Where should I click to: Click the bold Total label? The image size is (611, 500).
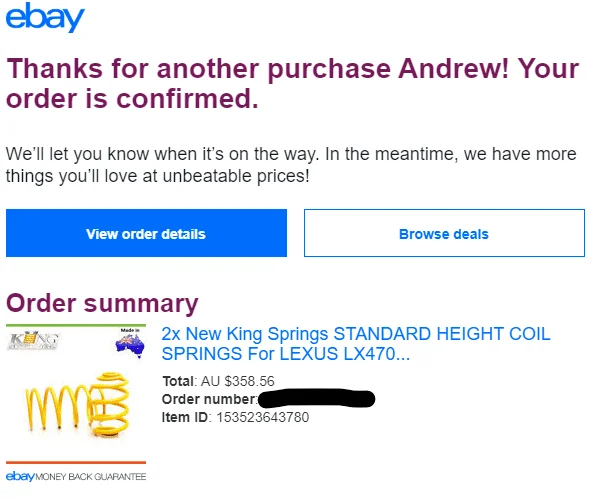tap(178, 381)
